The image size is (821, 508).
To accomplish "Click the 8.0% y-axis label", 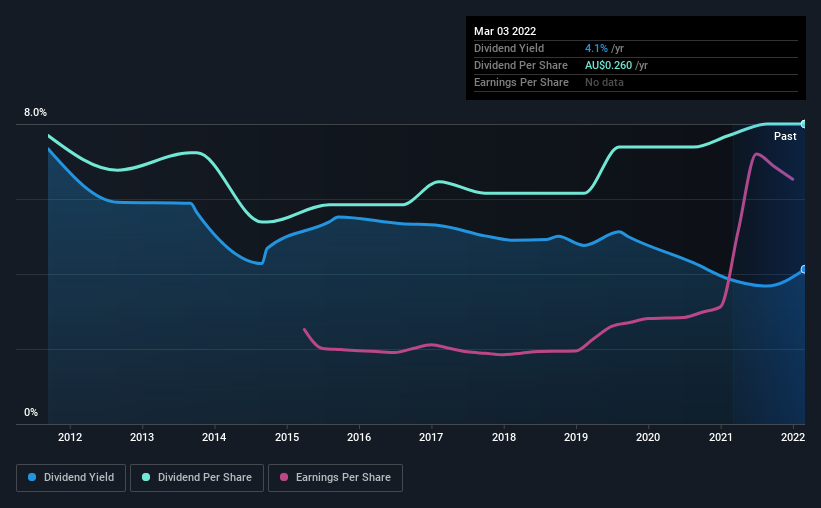I will tap(35, 112).
